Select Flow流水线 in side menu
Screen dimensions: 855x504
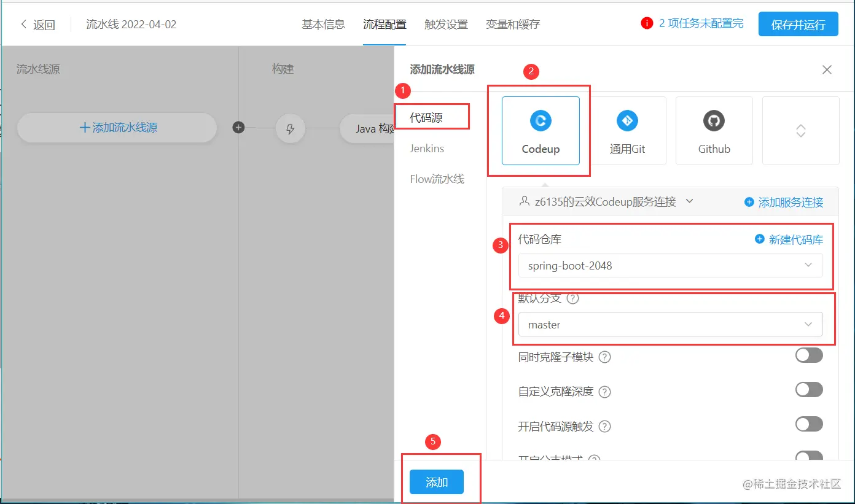[437, 179]
